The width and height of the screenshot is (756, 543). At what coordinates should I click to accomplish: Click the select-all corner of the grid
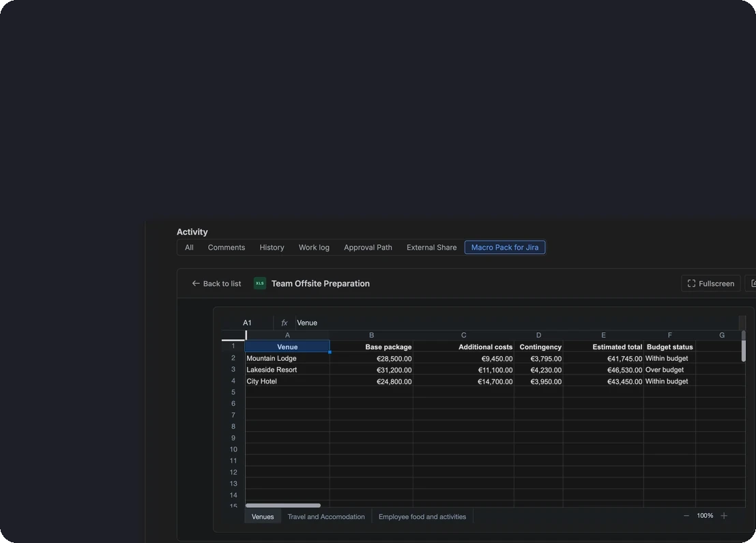coord(233,335)
